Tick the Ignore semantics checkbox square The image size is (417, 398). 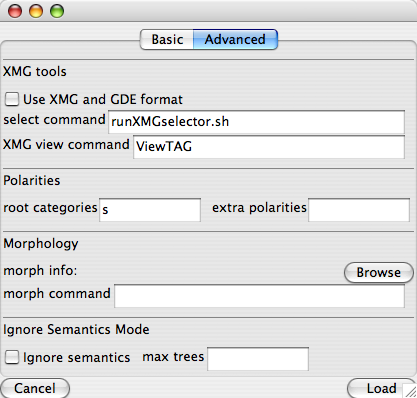coord(12,357)
